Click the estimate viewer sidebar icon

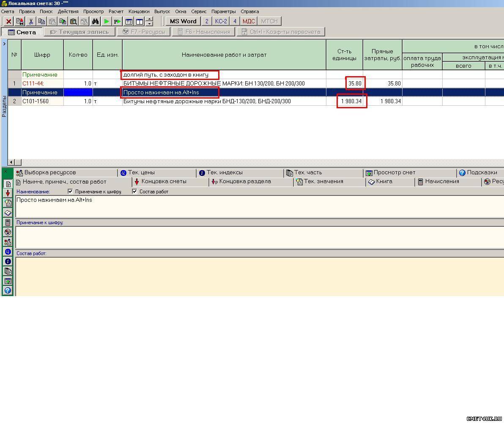click(x=8, y=281)
